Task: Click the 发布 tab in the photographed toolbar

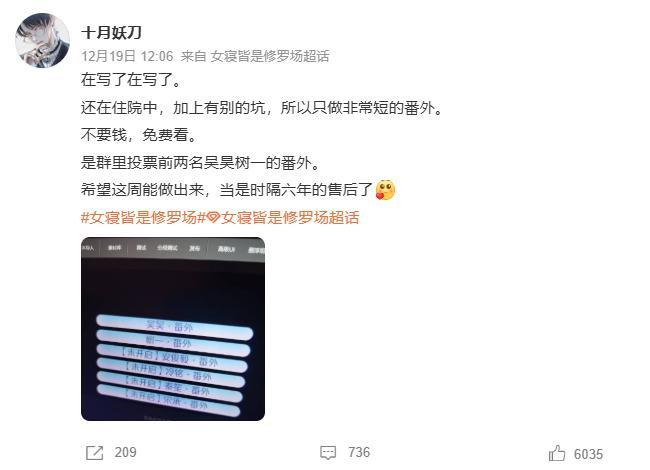Action: click(x=194, y=248)
